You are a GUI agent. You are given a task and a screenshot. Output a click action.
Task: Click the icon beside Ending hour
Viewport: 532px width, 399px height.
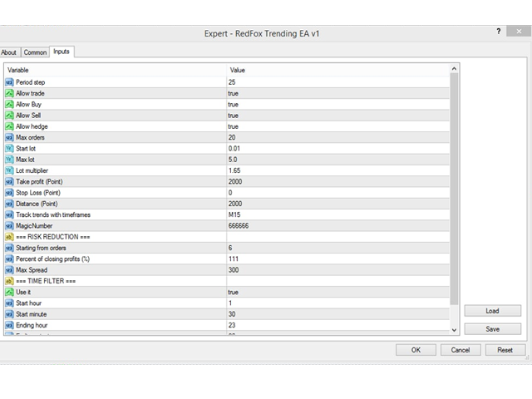(9, 325)
